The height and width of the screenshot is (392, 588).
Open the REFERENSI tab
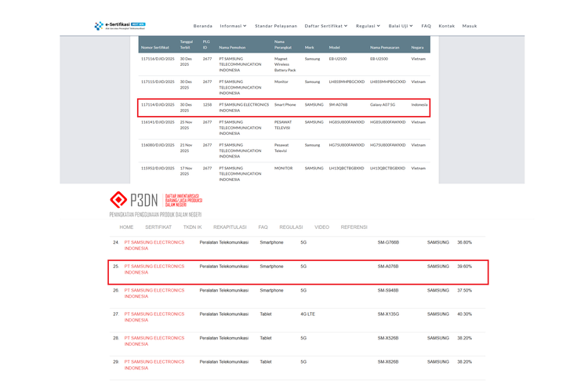pos(354,227)
